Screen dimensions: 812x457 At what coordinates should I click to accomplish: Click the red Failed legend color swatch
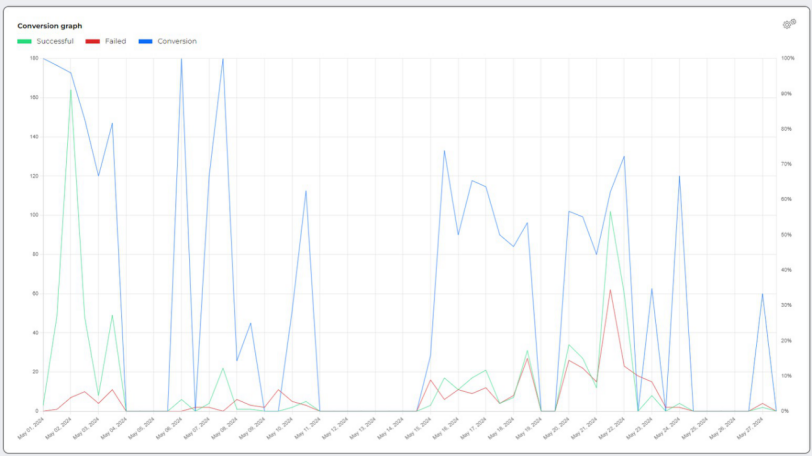pyautogui.click(x=92, y=41)
